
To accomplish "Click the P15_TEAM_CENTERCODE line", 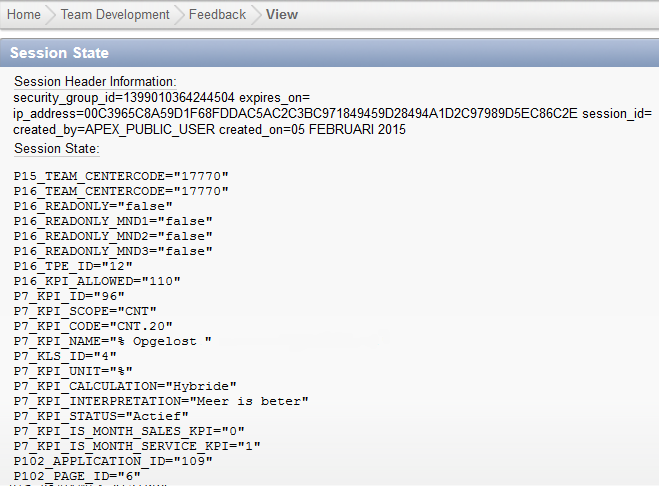I will (x=122, y=176).
